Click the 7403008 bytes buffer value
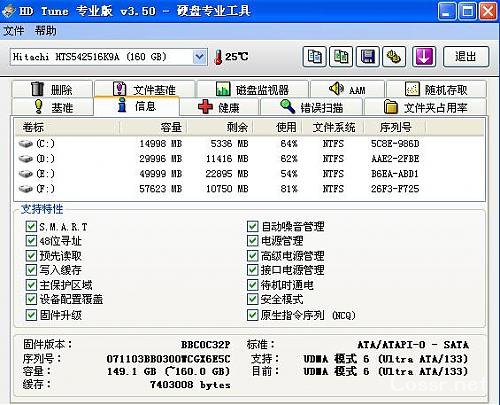The image size is (500, 405). 190,385
